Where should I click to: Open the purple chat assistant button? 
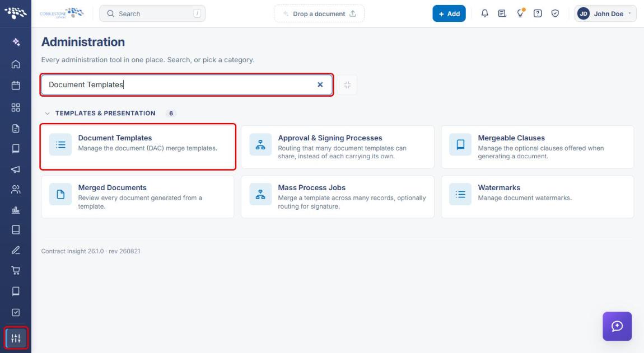point(617,326)
